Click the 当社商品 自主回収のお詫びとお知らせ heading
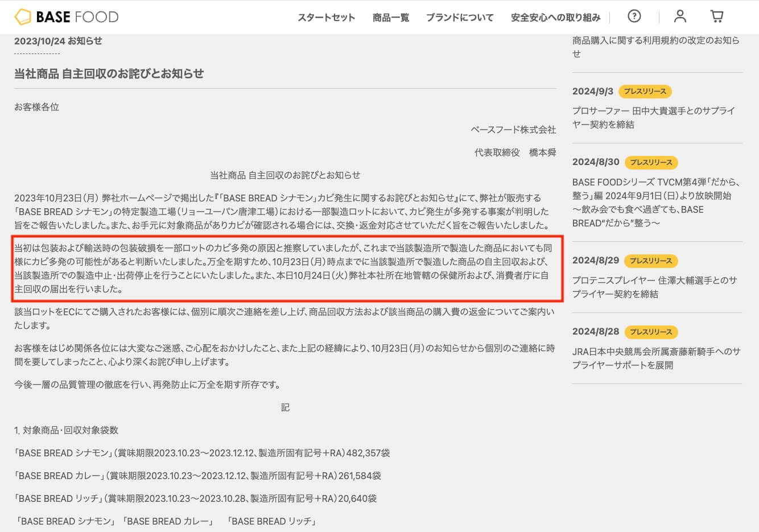759x532 pixels. click(109, 73)
